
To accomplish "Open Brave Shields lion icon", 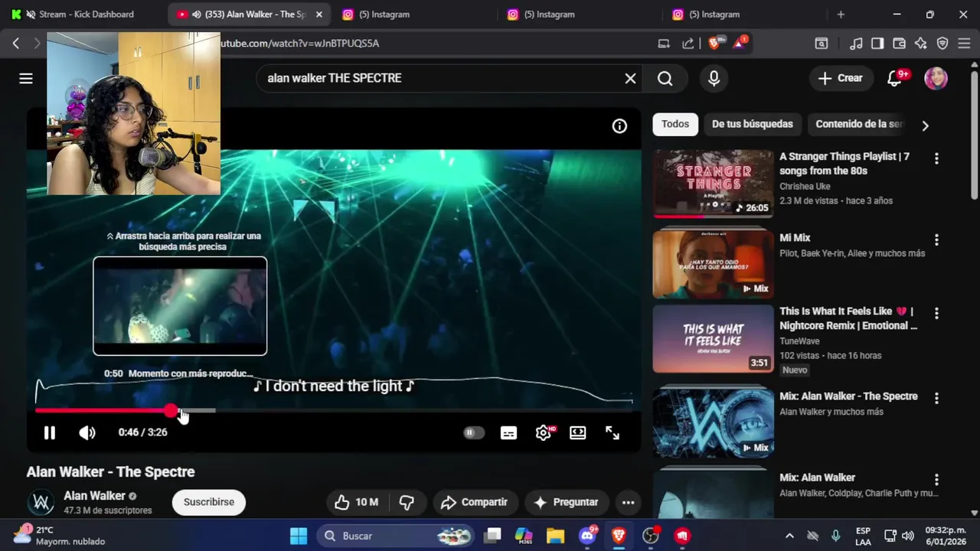I will tap(714, 44).
